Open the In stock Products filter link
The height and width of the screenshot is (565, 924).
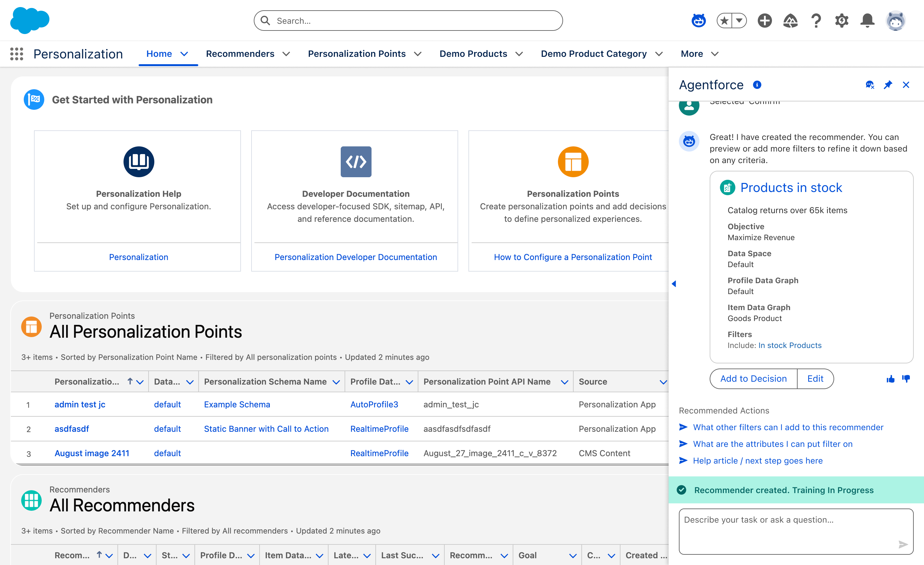pyautogui.click(x=790, y=345)
